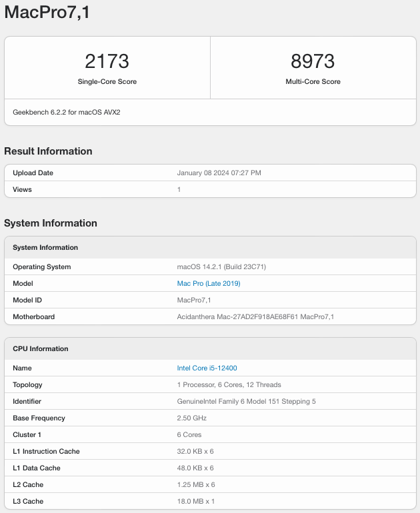
Task: Click the L3 Cache label
Action: pyautogui.click(x=28, y=502)
